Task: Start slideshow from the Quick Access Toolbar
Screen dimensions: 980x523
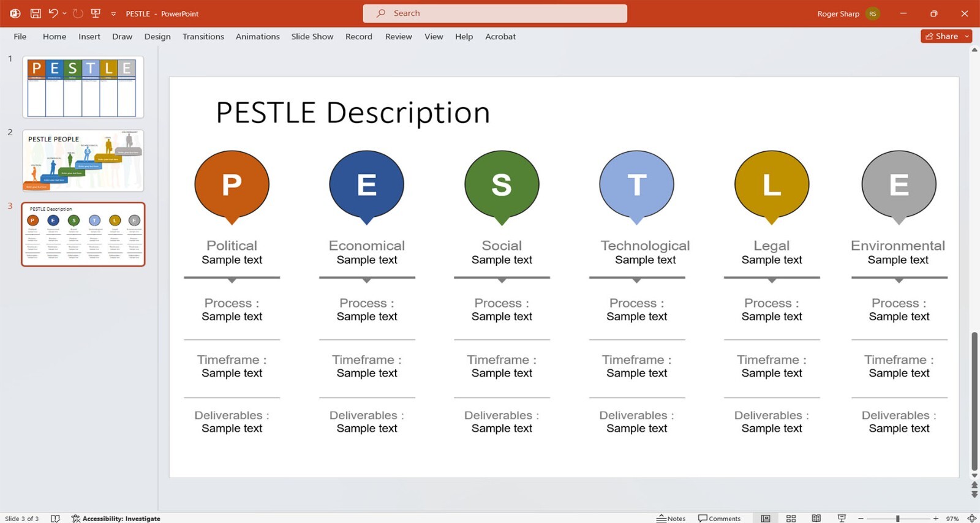Action: [96, 13]
